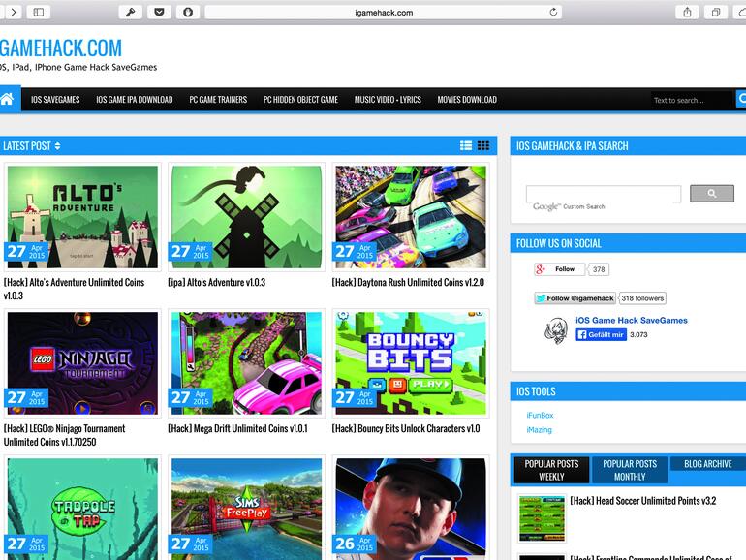Open '[Hack] Head Soccer Unlimited Points' link

[x=642, y=501]
